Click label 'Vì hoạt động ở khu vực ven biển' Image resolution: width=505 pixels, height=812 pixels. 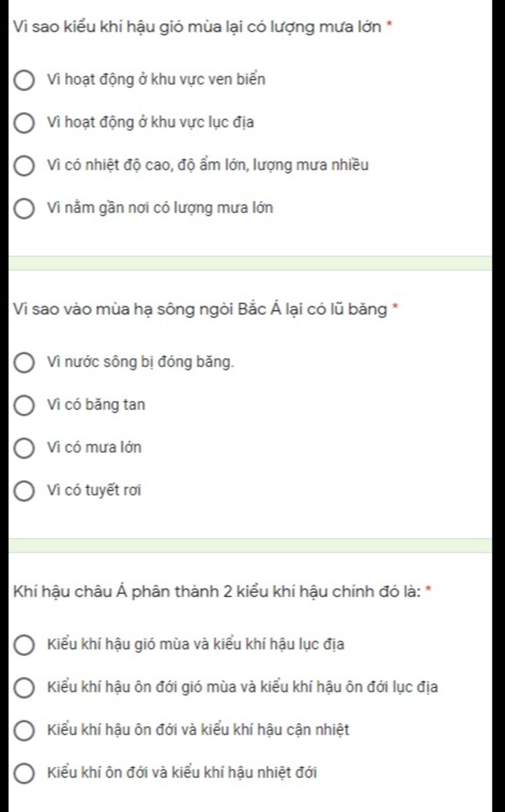pyautogui.click(x=156, y=79)
